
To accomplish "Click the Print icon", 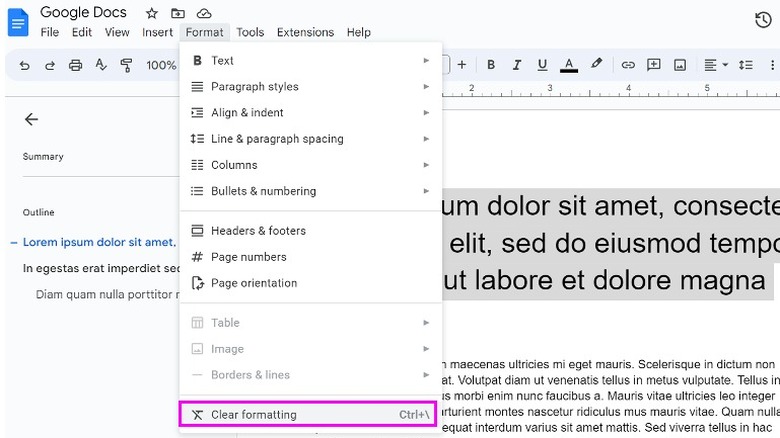I will point(75,65).
